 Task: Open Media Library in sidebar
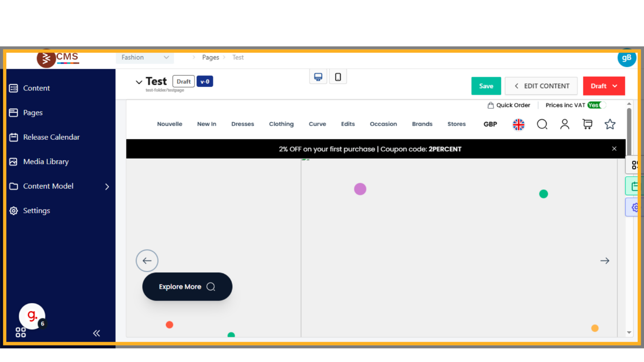(x=46, y=161)
